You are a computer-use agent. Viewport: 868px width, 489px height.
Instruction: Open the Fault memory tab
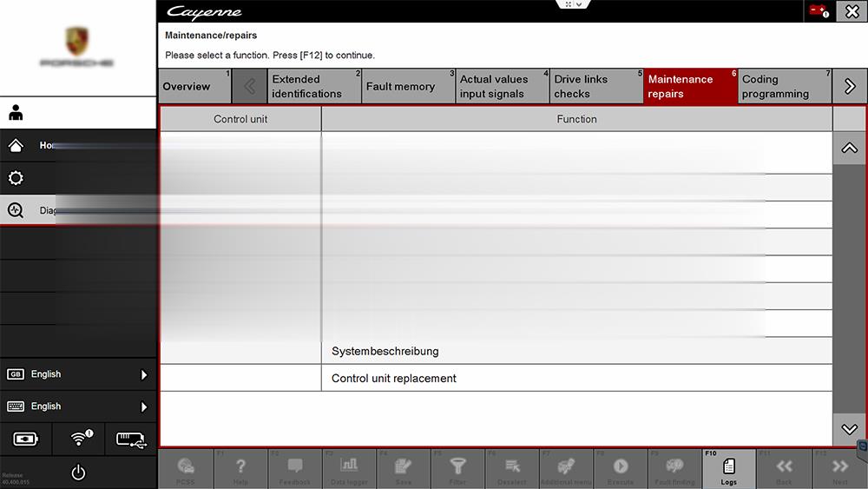[x=409, y=86]
